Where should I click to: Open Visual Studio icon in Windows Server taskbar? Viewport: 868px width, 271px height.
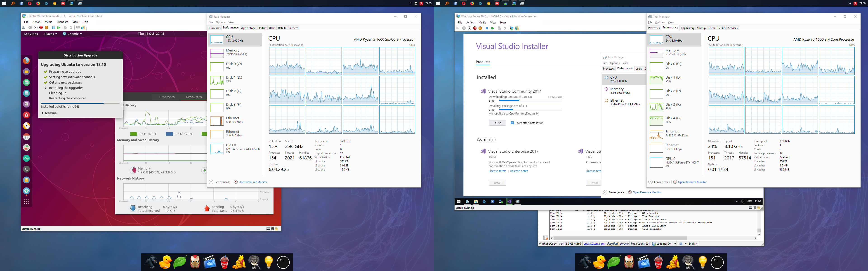point(509,201)
